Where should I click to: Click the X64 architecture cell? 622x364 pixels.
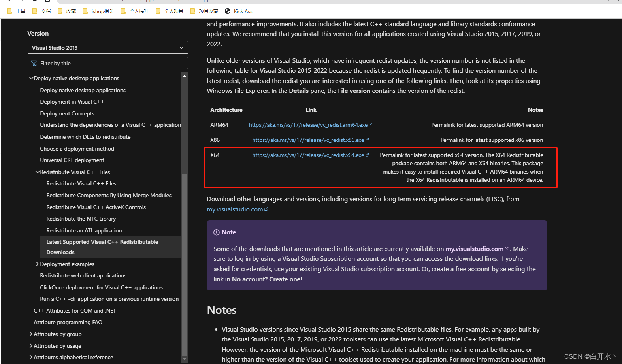coord(215,155)
